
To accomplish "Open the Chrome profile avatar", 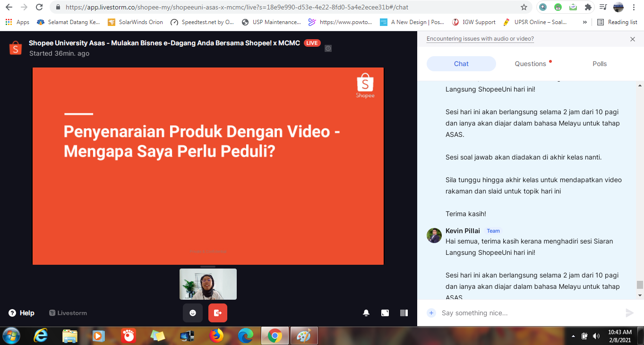I will 618,7.
